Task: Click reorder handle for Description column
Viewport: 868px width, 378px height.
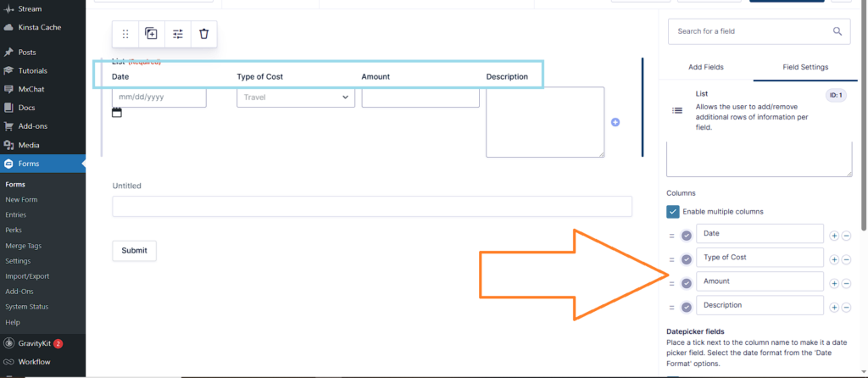Action: (671, 307)
